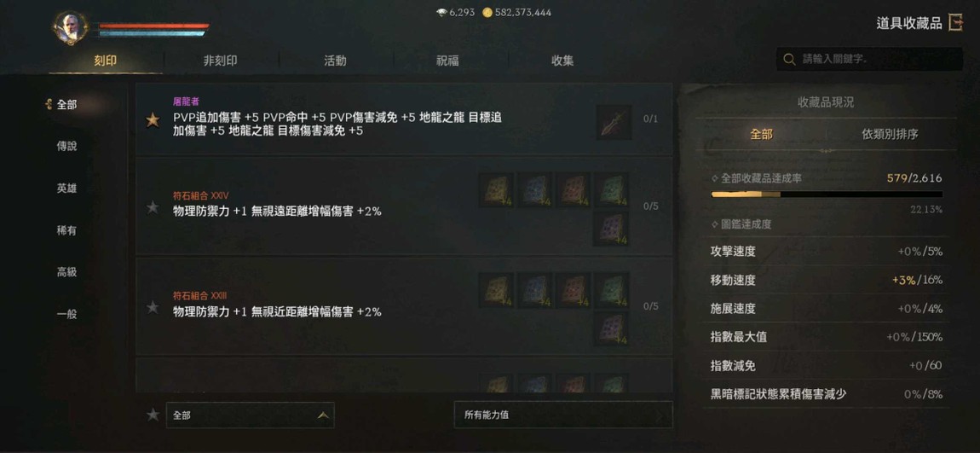Select first yellow rune in 符石組合 XXIV

[497, 190]
